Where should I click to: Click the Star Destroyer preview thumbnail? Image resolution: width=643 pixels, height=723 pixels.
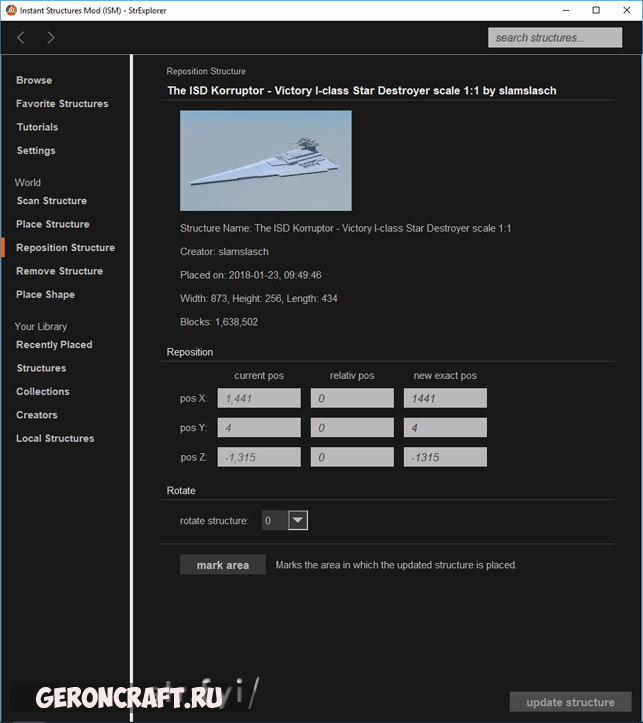[x=265, y=160]
